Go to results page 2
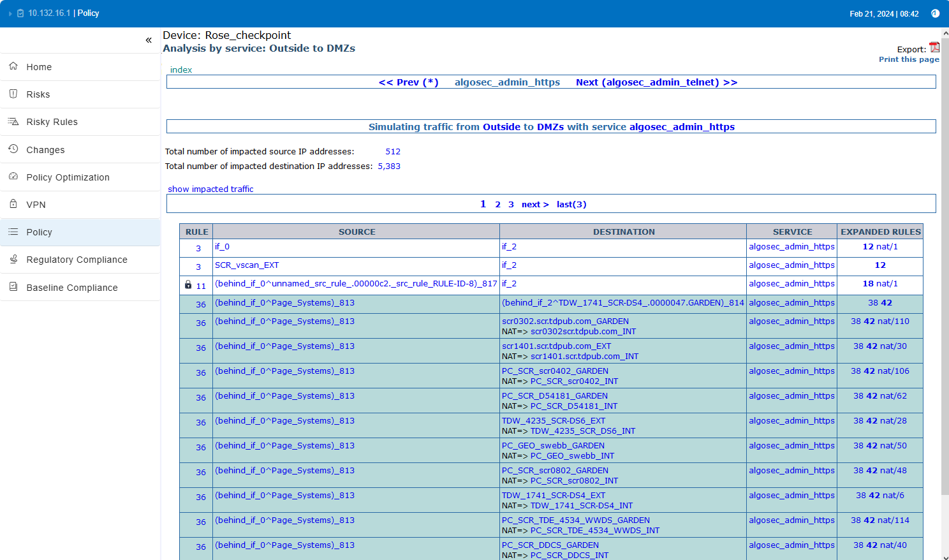This screenshot has width=949, height=560. [497, 205]
